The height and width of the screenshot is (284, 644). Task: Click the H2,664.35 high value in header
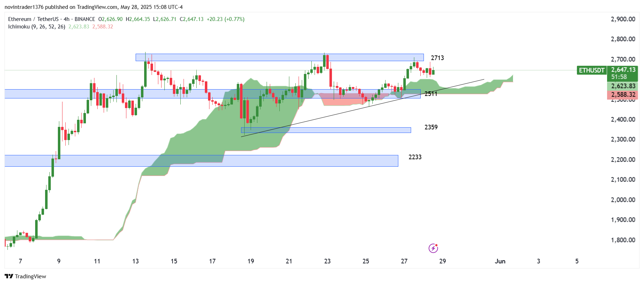138,19
